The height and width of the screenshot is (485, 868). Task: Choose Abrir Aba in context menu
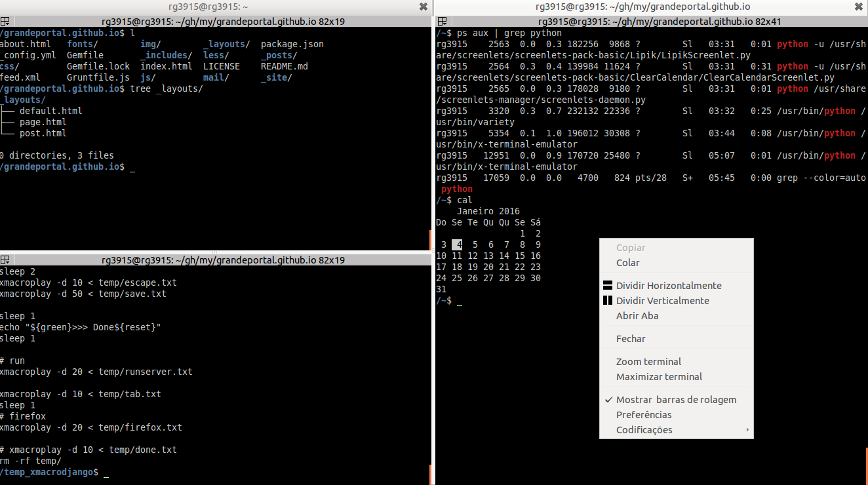tap(677, 316)
